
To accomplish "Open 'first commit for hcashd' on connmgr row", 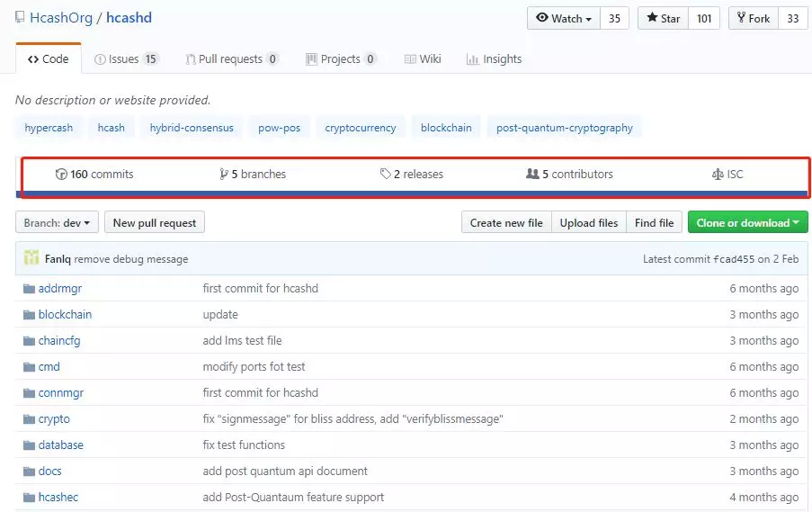I will click(x=261, y=393).
